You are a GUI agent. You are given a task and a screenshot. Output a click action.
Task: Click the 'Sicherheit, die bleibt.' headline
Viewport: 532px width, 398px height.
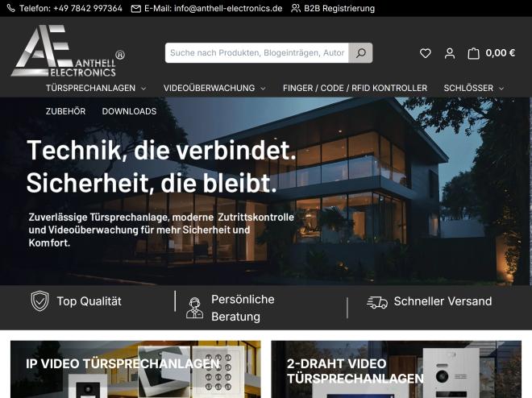tap(152, 183)
